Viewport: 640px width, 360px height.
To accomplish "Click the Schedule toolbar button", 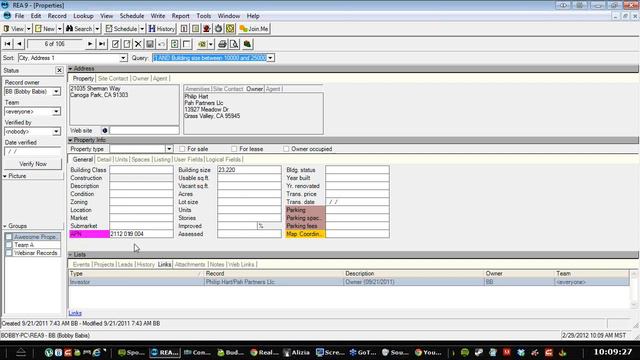I will click(122, 29).
